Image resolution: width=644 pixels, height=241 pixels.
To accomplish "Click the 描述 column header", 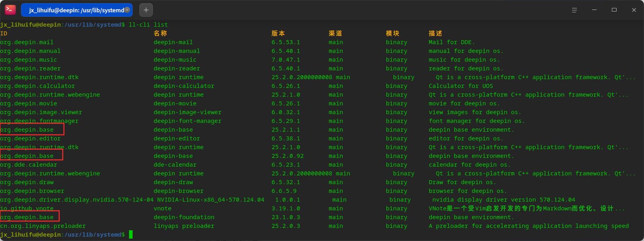I will pos(436,33).
